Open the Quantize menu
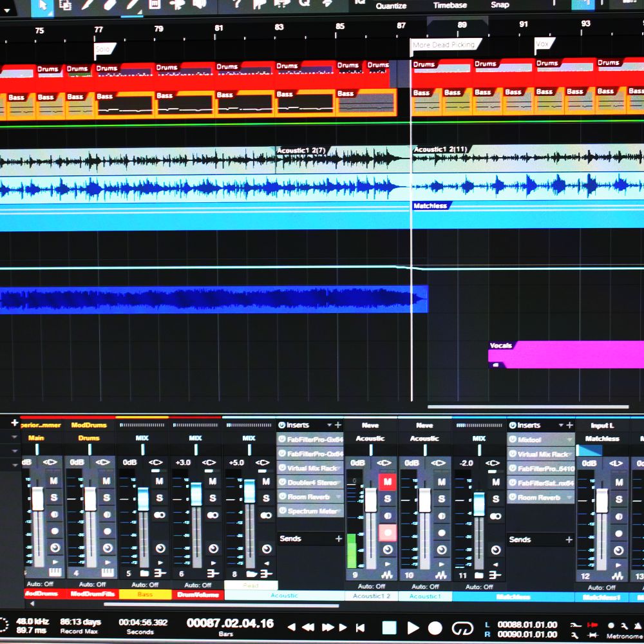The image size is (644, 644). point(391,5)
